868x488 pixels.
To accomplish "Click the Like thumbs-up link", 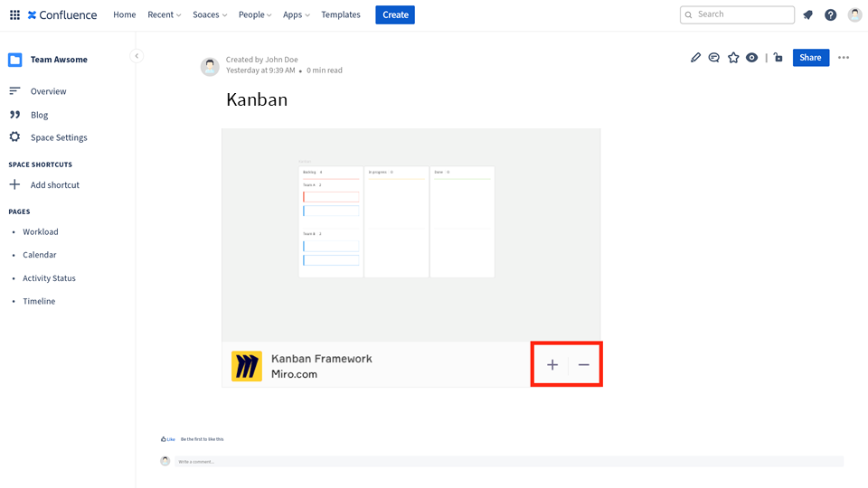I will pyautogui.click(x=168, y=439).
